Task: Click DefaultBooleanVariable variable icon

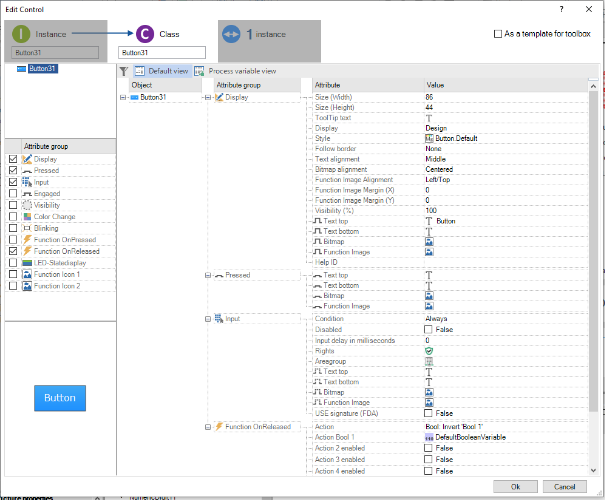Action: [429, 438]
